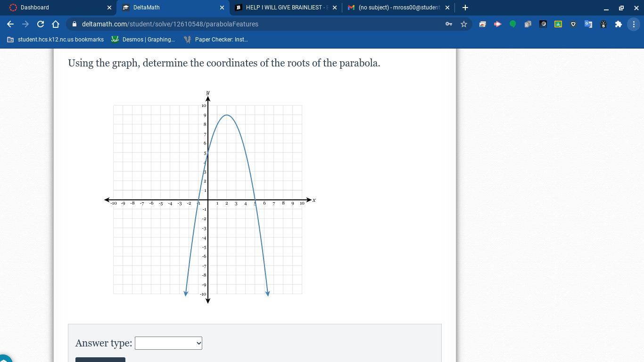
Task: Click the parabola vertex on the graph
Action: click(x=227, y=115)
